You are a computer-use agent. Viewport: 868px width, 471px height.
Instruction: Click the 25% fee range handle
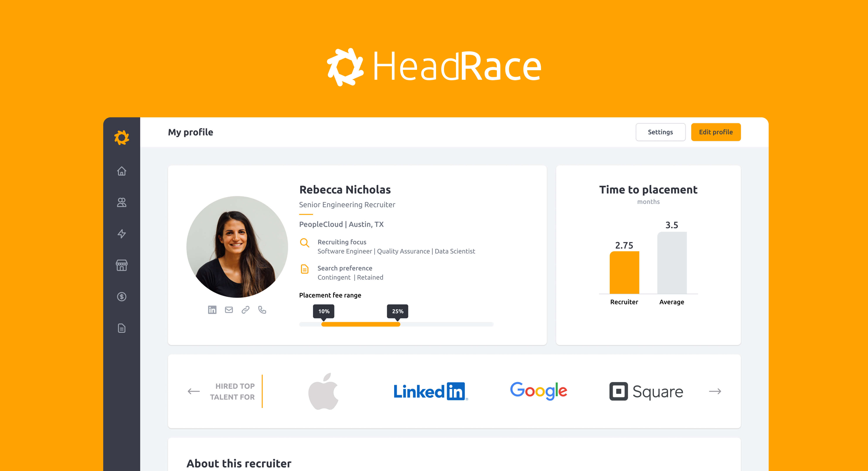[397, 312]
